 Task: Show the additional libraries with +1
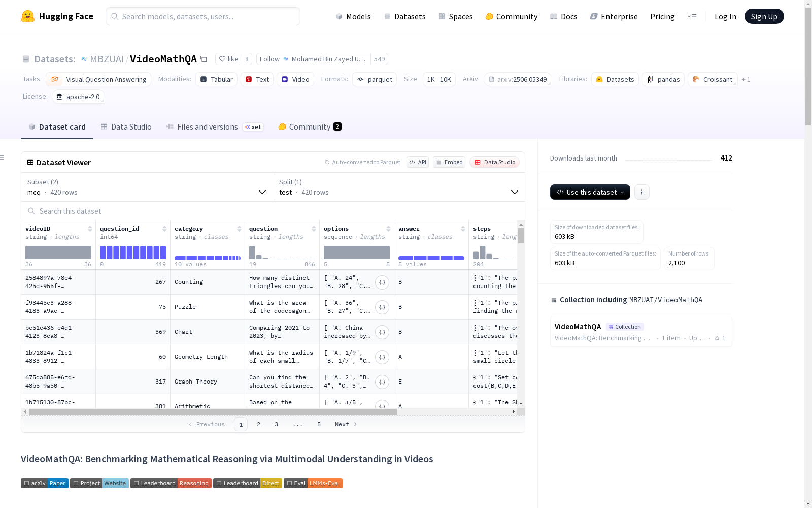(x=746, y=79)
